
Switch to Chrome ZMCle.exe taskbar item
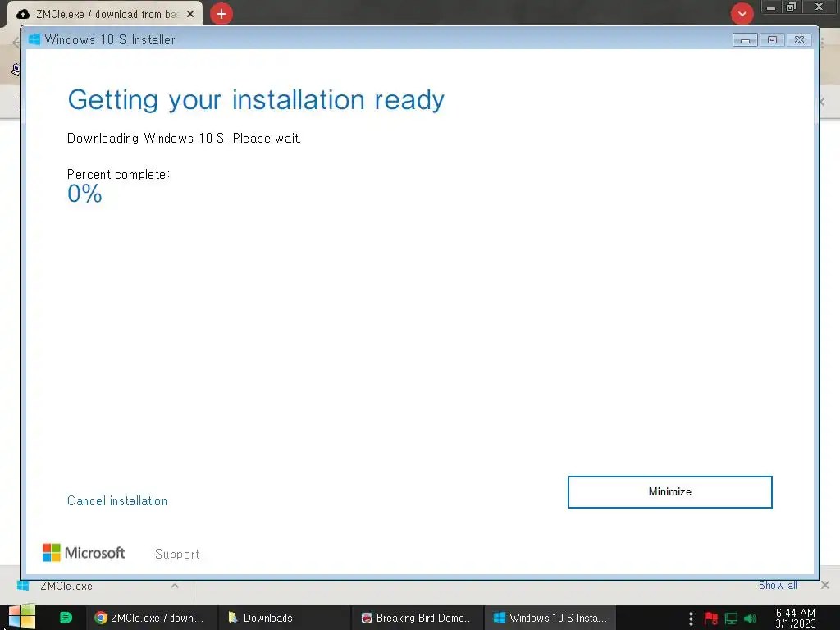pos(151,618)
